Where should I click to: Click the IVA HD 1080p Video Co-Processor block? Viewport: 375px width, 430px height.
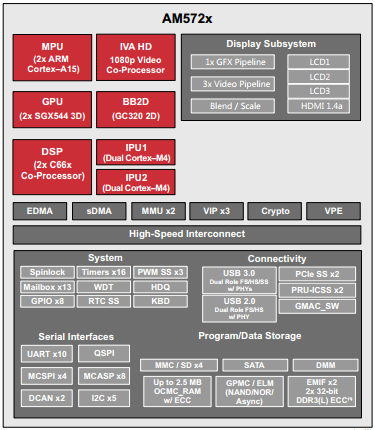[x=136, y=57]
